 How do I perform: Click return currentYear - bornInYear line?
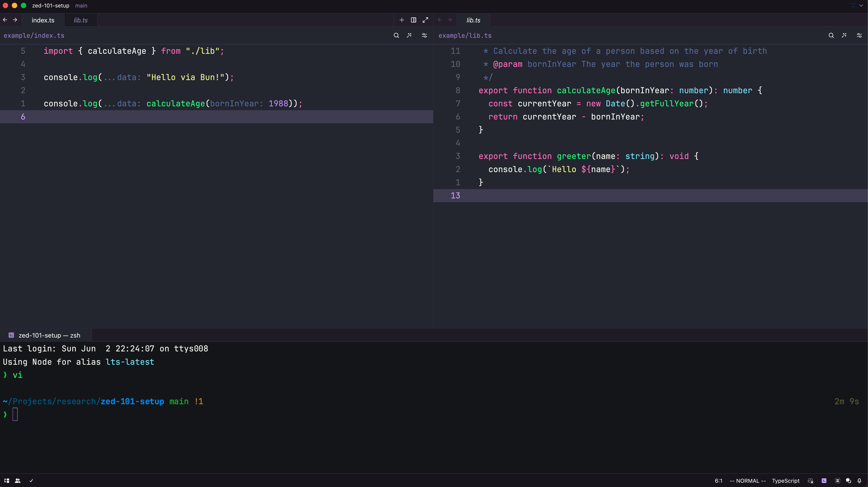click(x=566, y=117)
